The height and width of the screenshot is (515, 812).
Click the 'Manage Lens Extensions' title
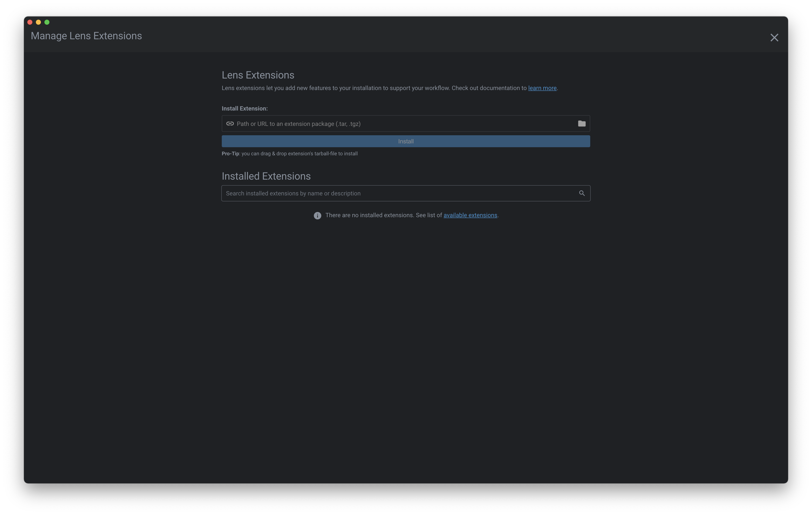(86, 36)
